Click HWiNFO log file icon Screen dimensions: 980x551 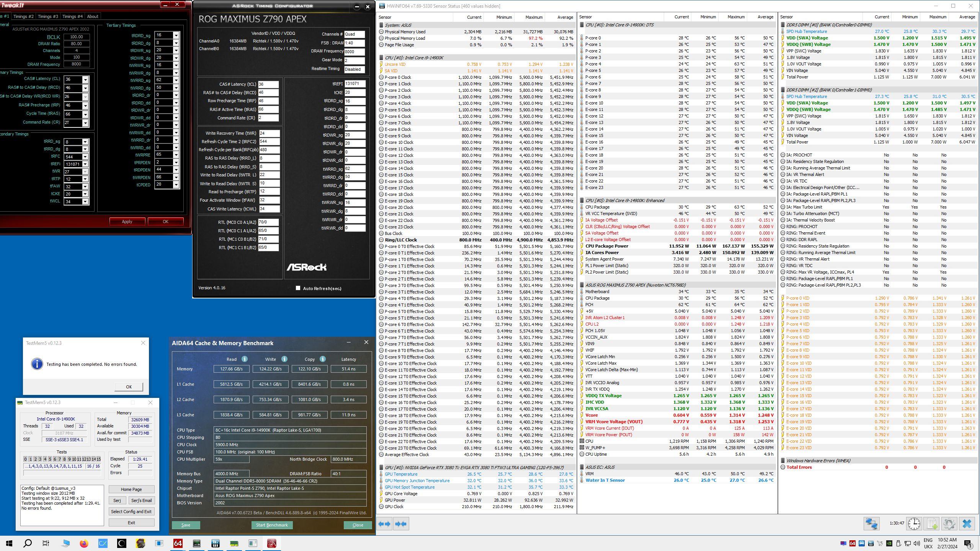click(x=932, y=523)
